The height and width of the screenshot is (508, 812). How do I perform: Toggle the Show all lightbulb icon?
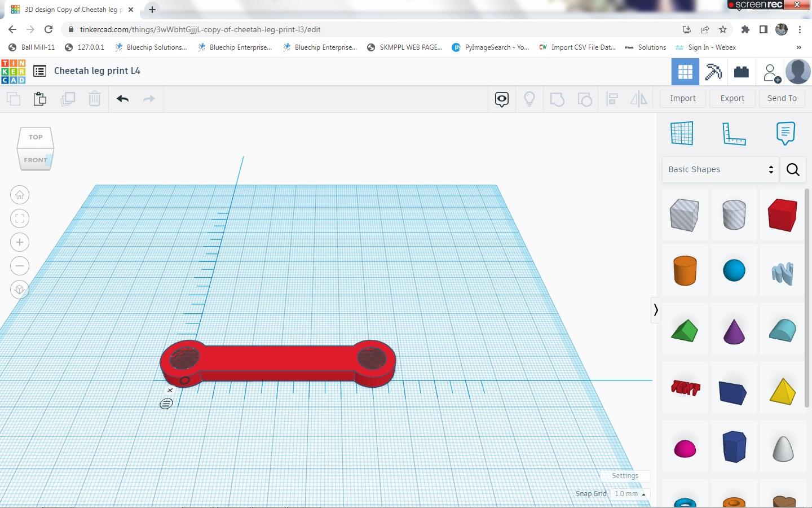pos(529,99)
